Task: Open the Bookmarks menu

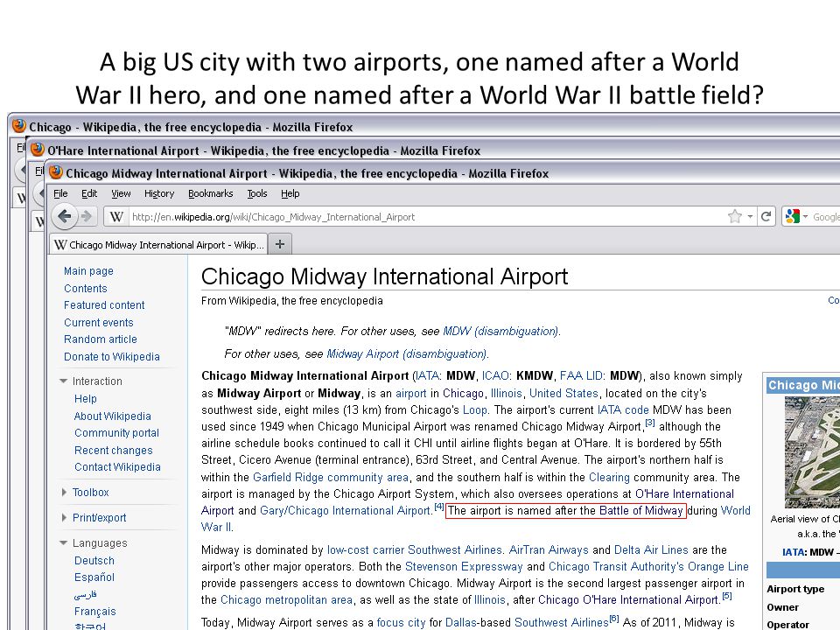Action: 211,193
